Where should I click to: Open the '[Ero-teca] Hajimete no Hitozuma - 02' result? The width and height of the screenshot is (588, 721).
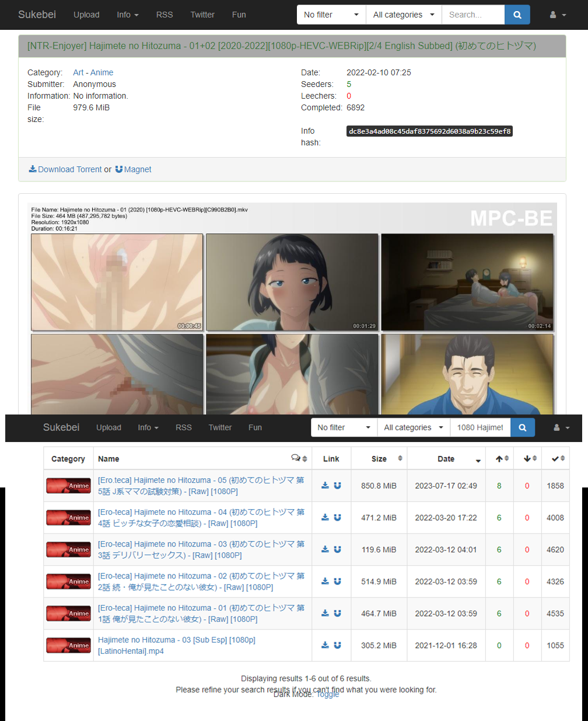pyautogui.click(x=201, y=581)
